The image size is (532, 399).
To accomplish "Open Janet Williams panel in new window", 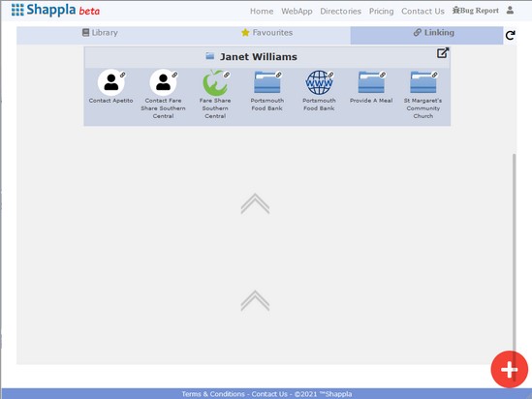I will pyautogui.click(x=443, y=53).
